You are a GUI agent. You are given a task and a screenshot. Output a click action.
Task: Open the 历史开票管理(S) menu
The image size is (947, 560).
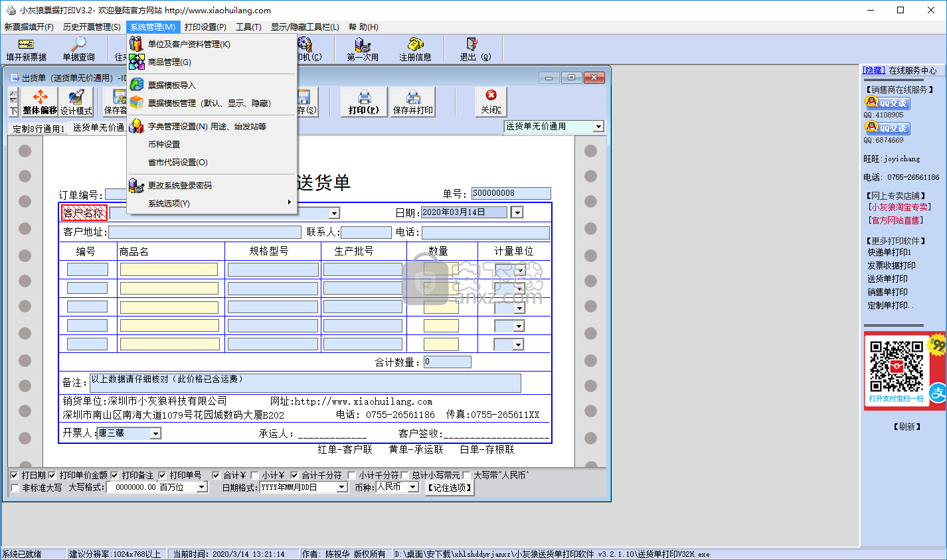point(92,27)
